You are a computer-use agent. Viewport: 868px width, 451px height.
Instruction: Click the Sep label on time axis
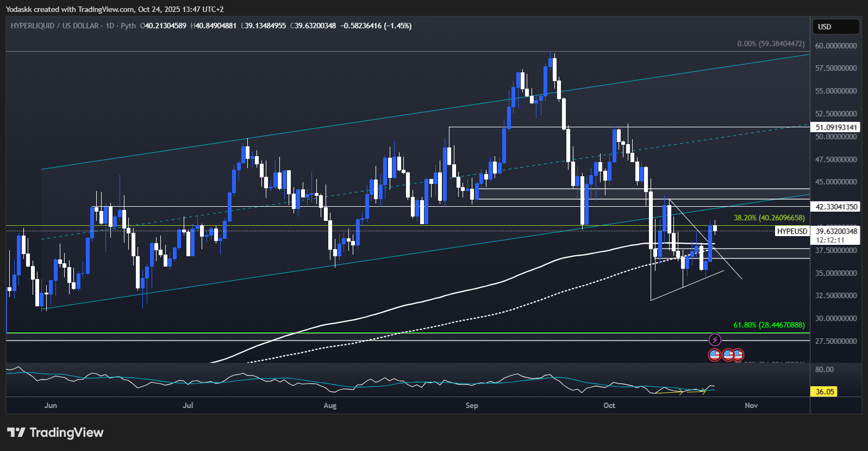point(472,405)
